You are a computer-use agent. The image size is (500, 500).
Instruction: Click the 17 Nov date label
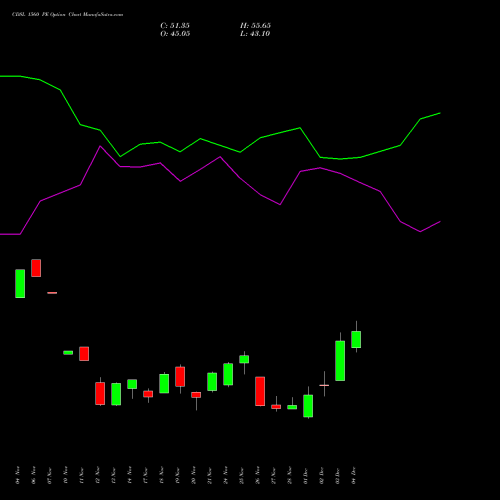coord(146,475)
